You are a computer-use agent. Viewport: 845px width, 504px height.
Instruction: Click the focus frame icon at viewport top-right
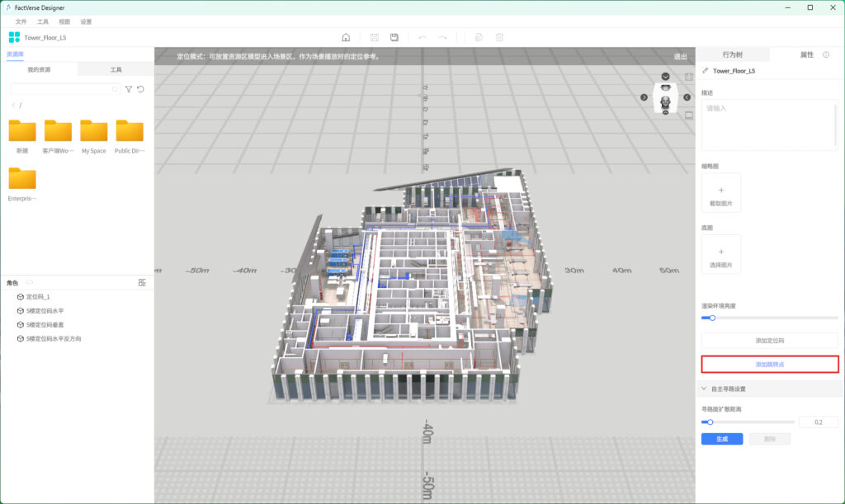click(689, 77)
